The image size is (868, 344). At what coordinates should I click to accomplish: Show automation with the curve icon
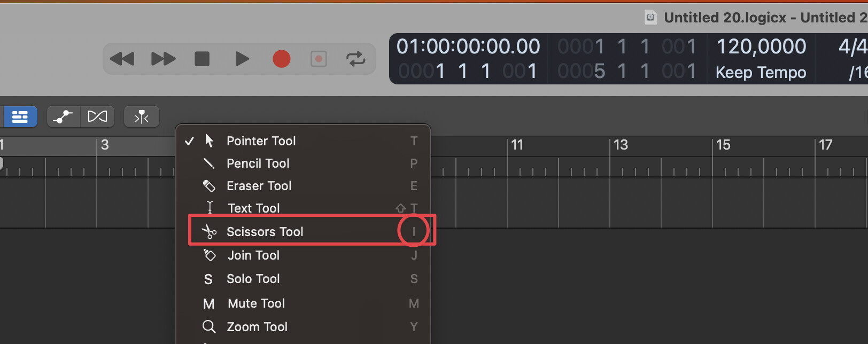click(64, 116)
